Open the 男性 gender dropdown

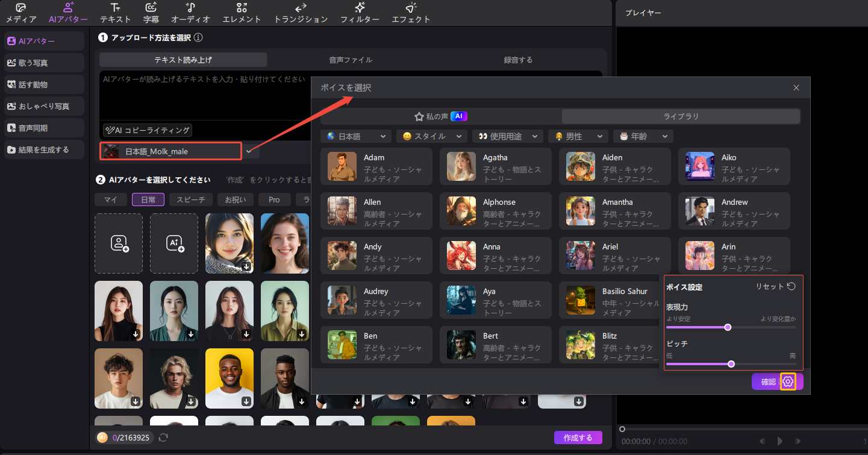pos(578,137)
